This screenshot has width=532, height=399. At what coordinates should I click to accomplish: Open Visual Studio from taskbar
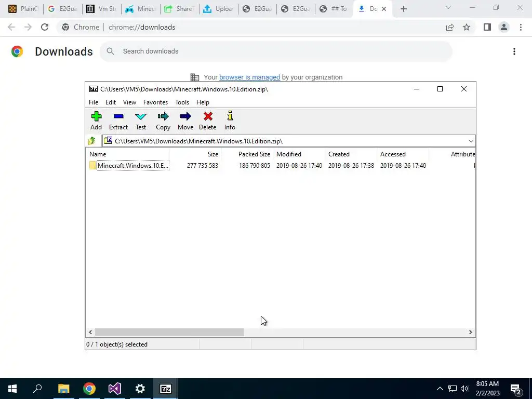tap(115, 389)
